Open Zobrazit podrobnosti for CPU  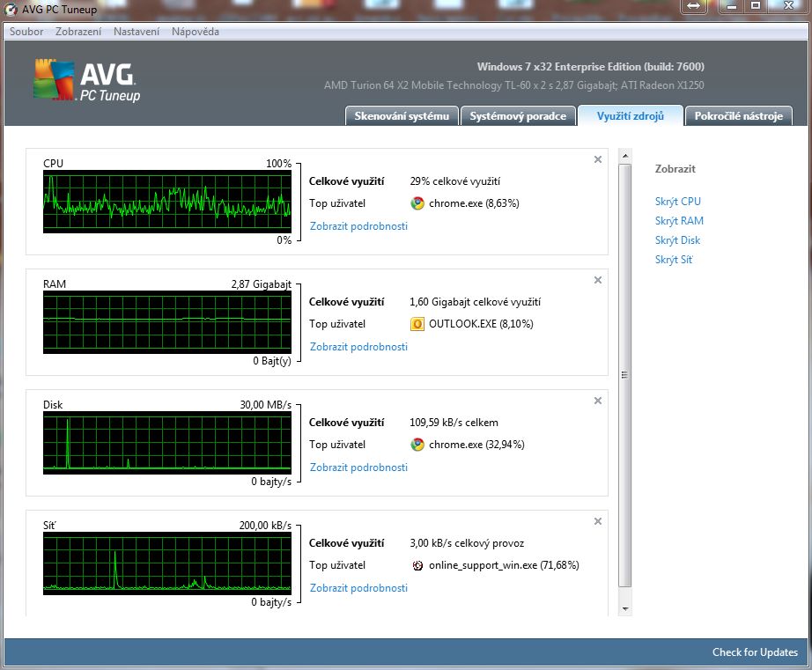tap(358, 226)
